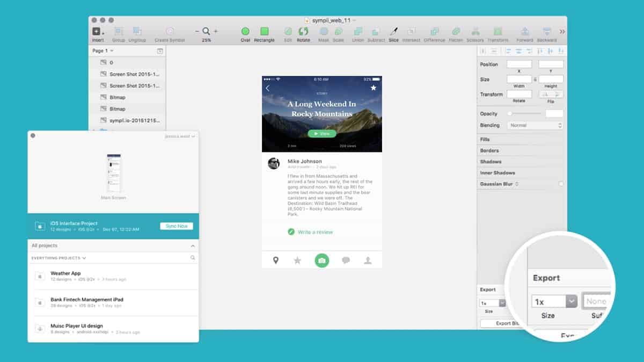
Task: Adjust the Opacity slider
Action: (525, 113)
